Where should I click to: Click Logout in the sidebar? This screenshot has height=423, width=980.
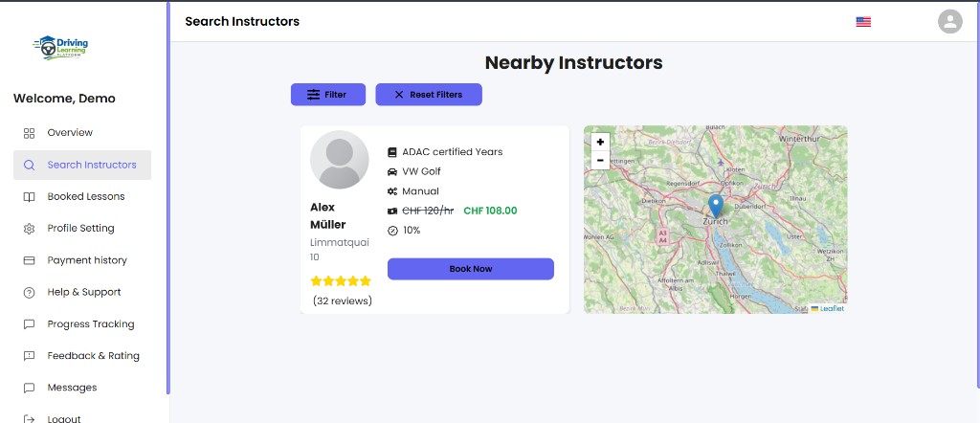click(82, 419)
